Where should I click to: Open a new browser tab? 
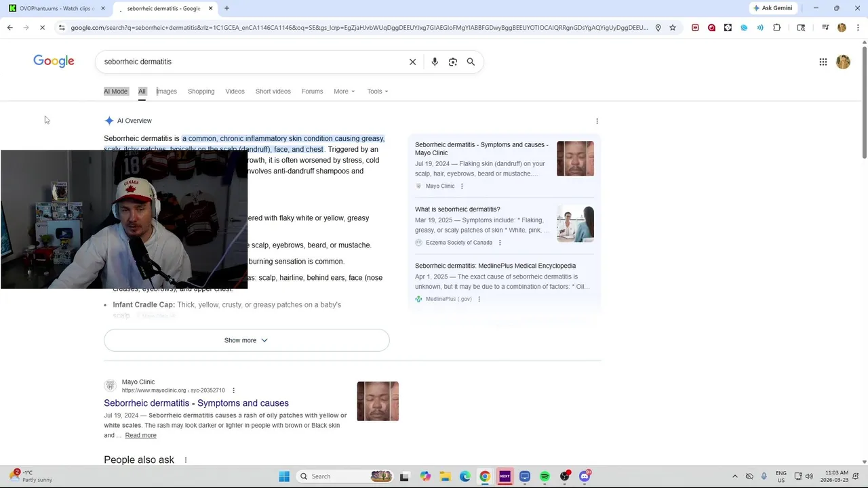pos(226,8)
